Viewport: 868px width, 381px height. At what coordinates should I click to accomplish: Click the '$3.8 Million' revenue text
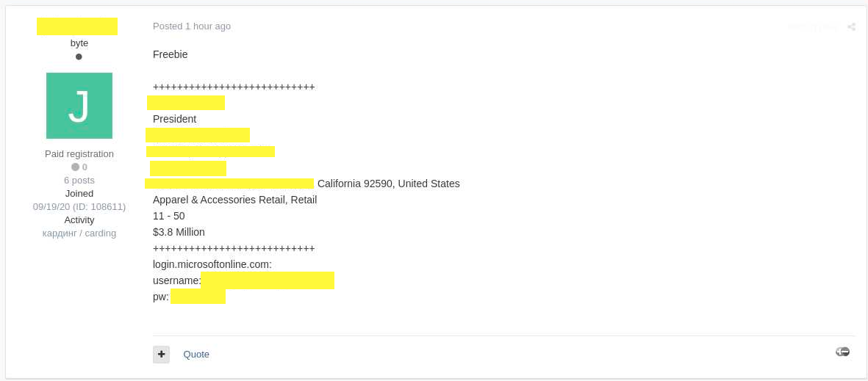coord(179,232)
